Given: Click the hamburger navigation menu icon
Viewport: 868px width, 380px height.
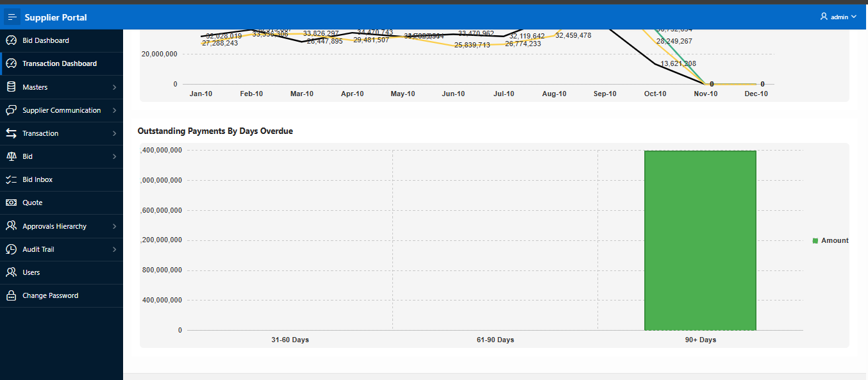Looking at the screenshot, I should [x=12, y=17].
